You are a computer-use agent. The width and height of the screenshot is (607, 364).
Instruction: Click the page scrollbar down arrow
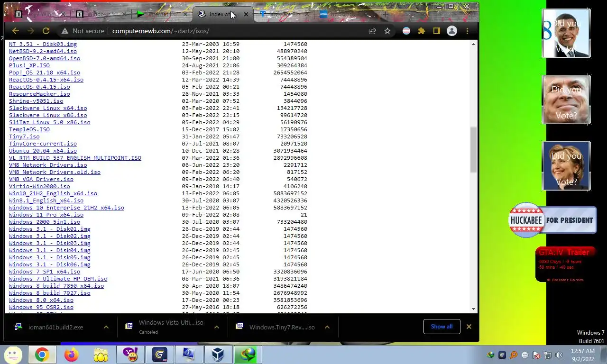pyautogui.click(x=473, y=309)
